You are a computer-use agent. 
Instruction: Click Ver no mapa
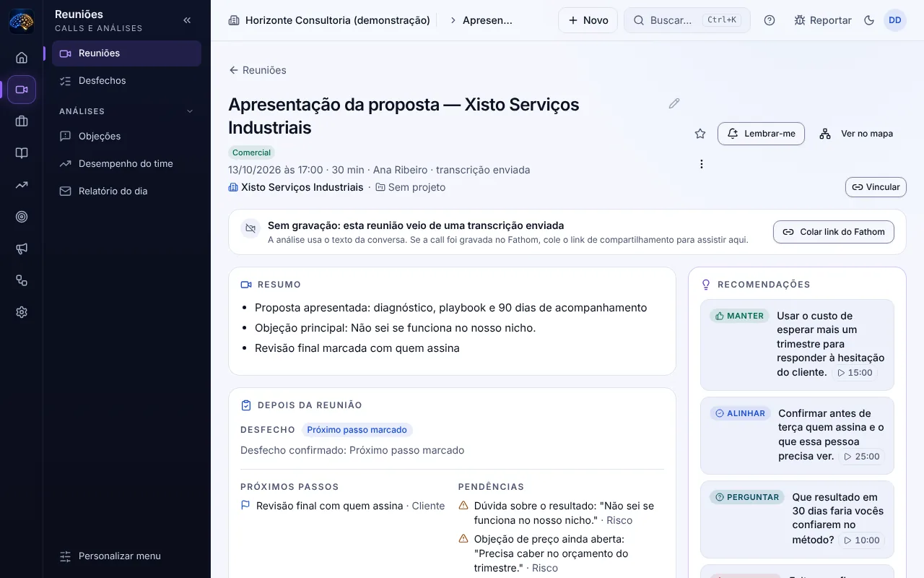[857, 134]
